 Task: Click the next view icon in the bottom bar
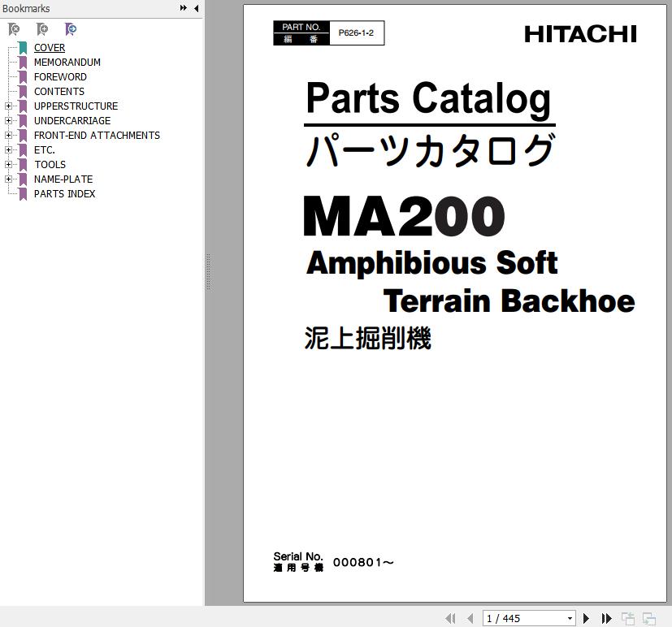(649, 618)
